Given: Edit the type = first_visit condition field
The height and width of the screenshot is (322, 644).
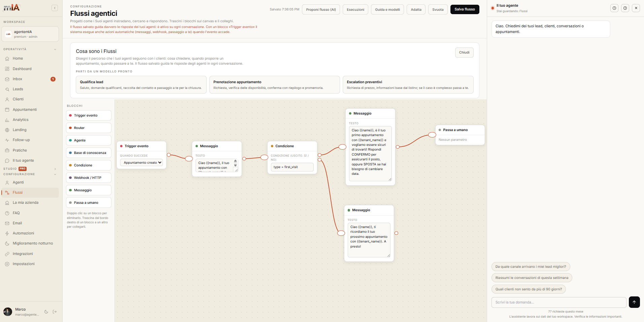Looking at the screenshot, I should click(x=292, y=167).
